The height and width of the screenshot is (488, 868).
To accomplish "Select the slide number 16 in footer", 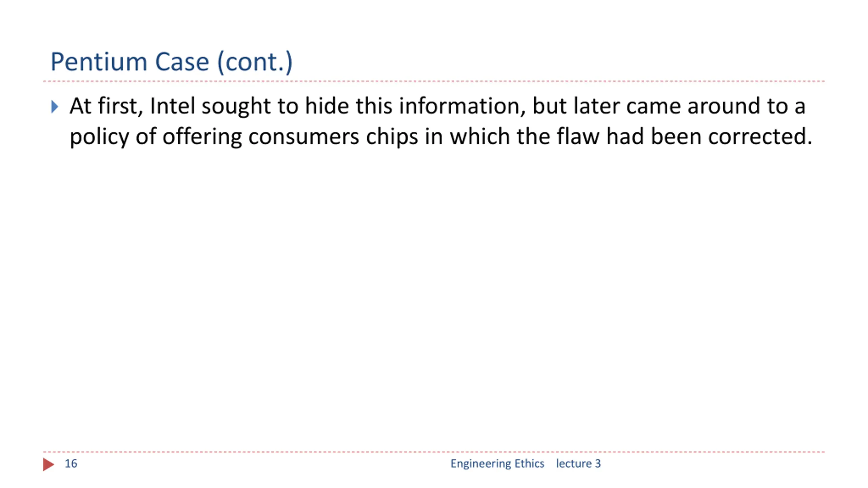I will coord(71,464).
